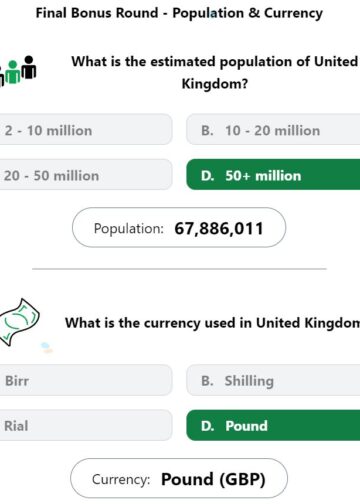Screen dimensions: 360x504
Task: Click the currency used question text
Action: click(x=212, y=323)
